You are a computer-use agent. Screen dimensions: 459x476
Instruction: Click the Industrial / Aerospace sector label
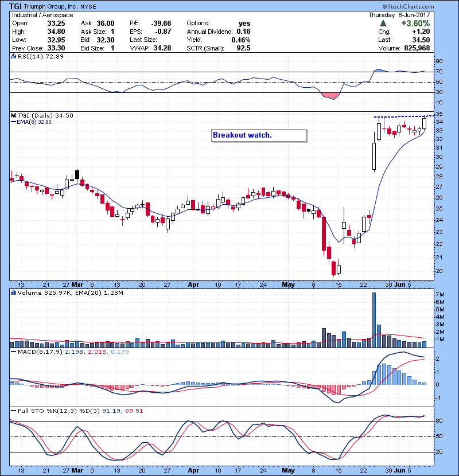pyautogui.click(x=42, y=15)
